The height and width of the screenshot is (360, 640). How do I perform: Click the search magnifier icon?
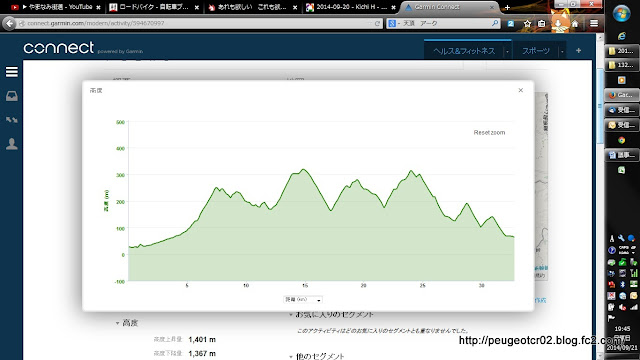[495, 23]
